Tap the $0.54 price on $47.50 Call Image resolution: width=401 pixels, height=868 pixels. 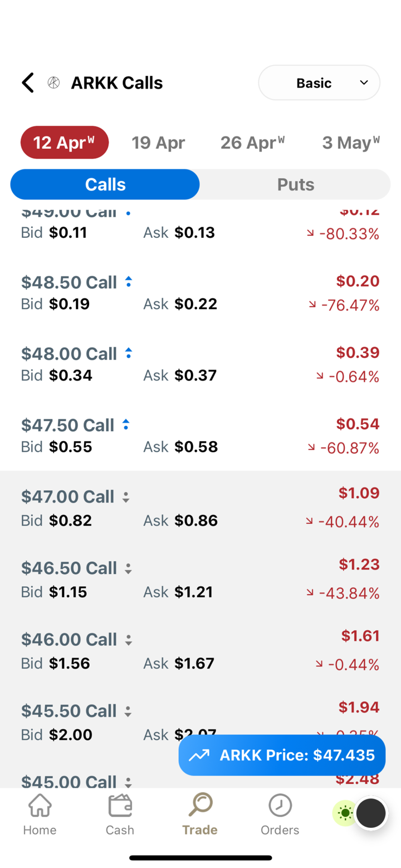point(358,424)
